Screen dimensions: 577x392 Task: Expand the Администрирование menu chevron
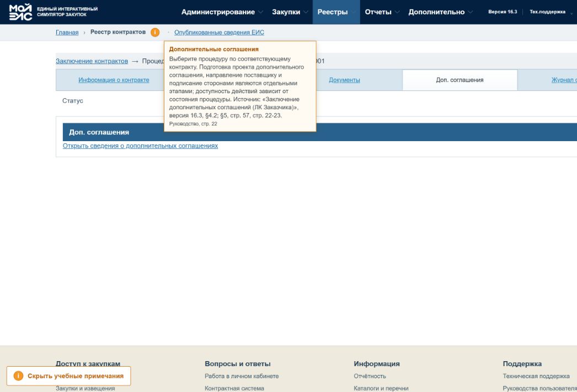260,12
